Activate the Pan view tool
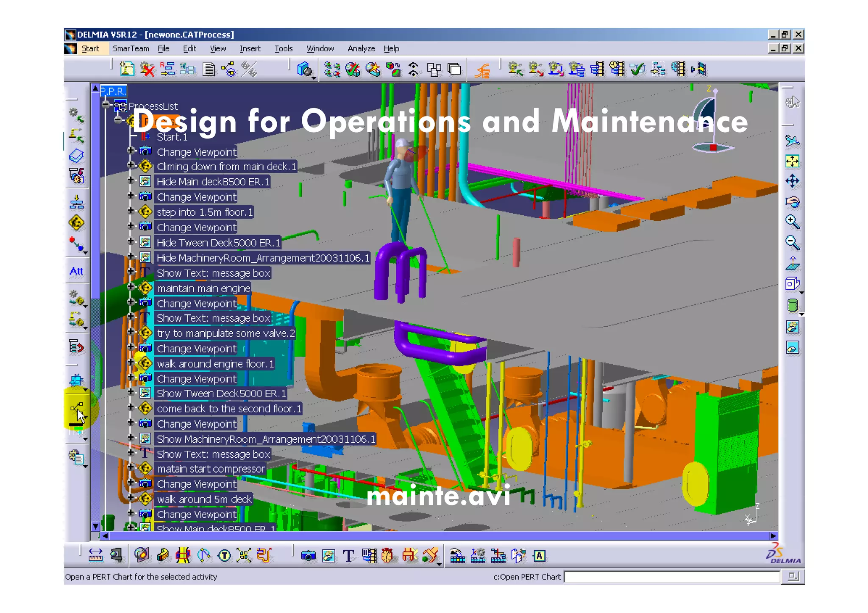 point(792,181)
